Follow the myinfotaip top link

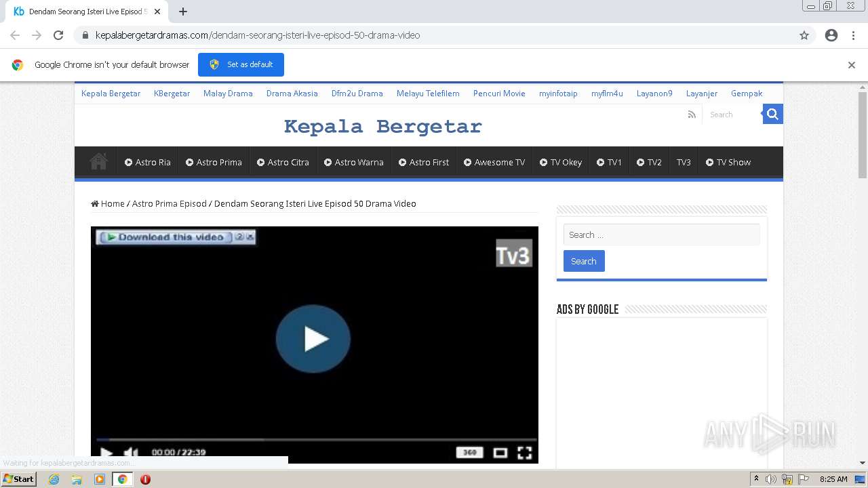tap(558, 94)
